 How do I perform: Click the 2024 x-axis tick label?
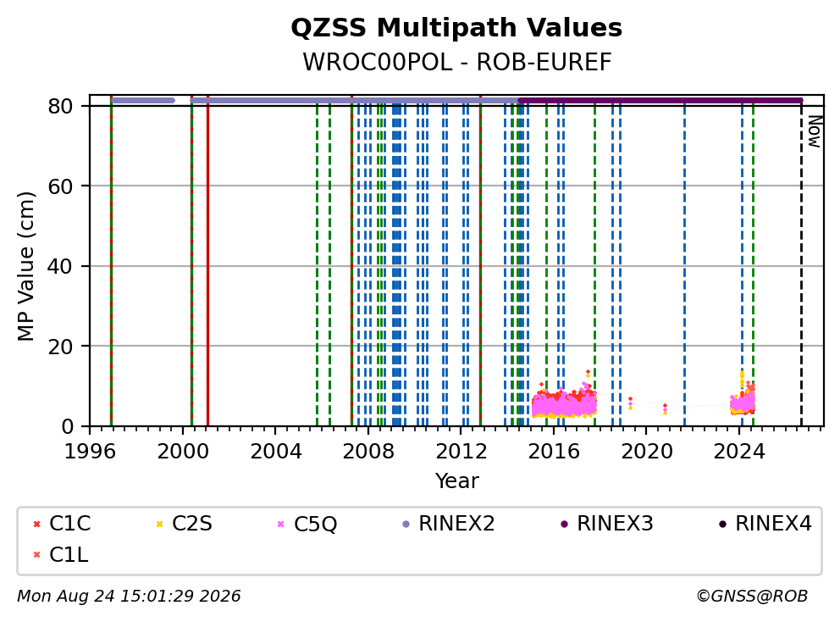(x=739, y=452)
